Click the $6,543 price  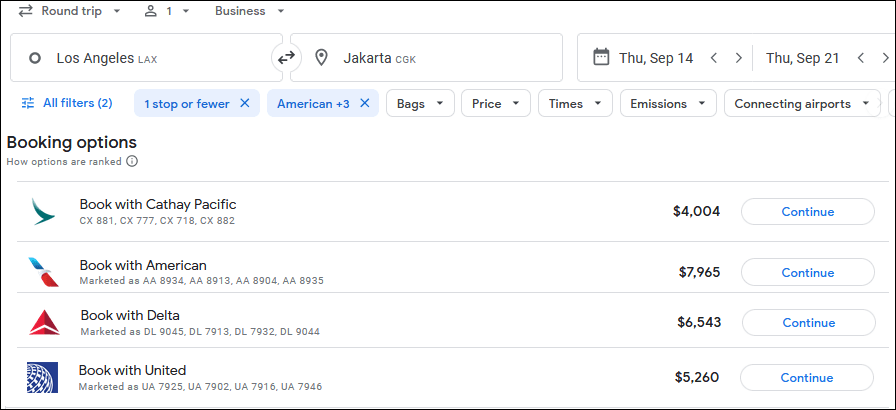(699, 323)
